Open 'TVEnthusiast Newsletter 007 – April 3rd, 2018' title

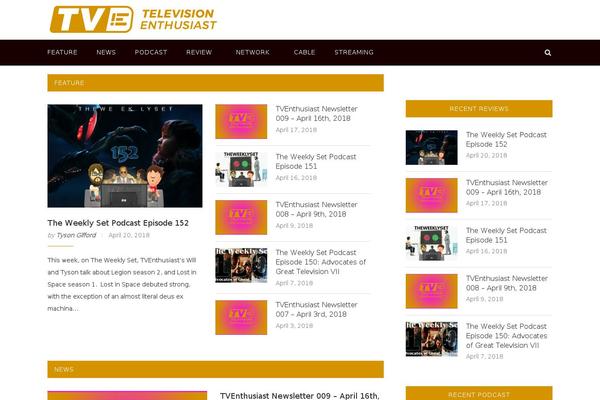click(x=316, y=309)
